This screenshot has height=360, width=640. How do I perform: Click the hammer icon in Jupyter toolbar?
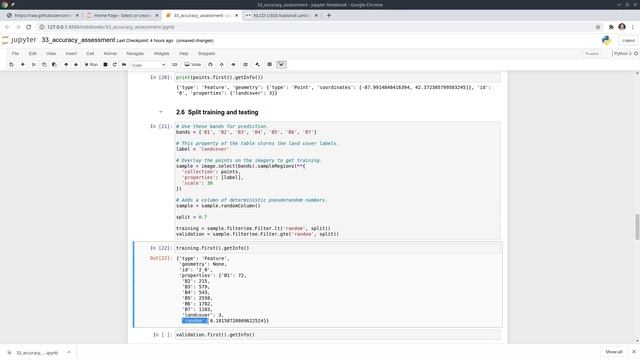click(257, 64)
